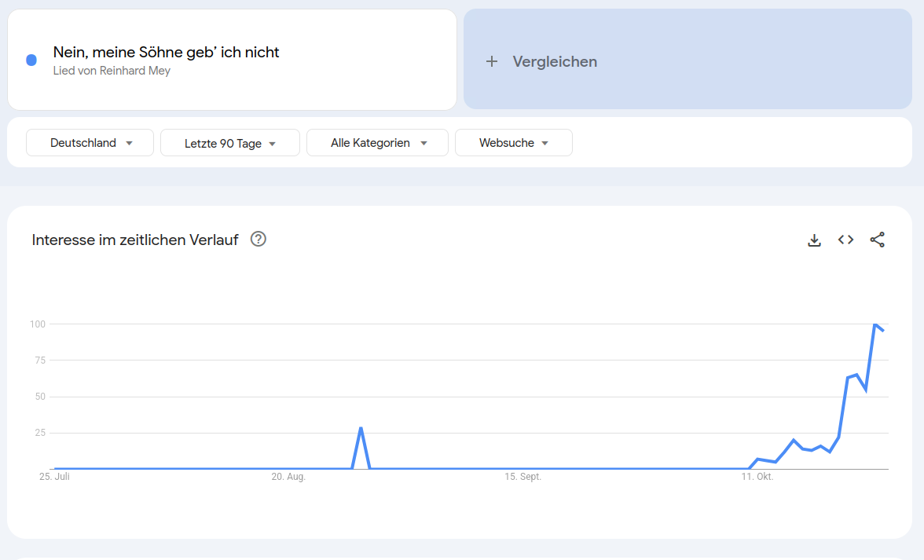Download the interest-over-time chart data
This screenshot has width=924, height=560.
point(814,240)
